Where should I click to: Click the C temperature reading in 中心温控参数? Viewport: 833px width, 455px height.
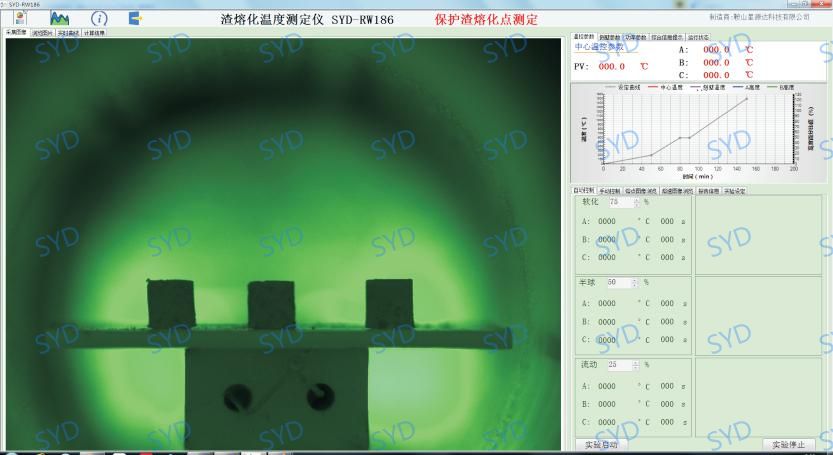[x=716, y=75]
